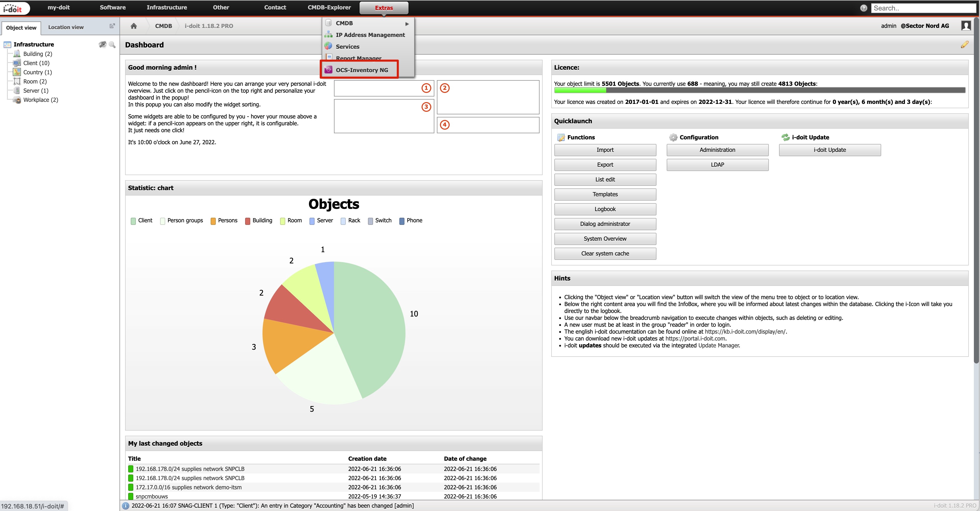The height and width of the screenshot is (511, 980).
Task: Click the Clear system cache button
Action: (x=605, y=254)
